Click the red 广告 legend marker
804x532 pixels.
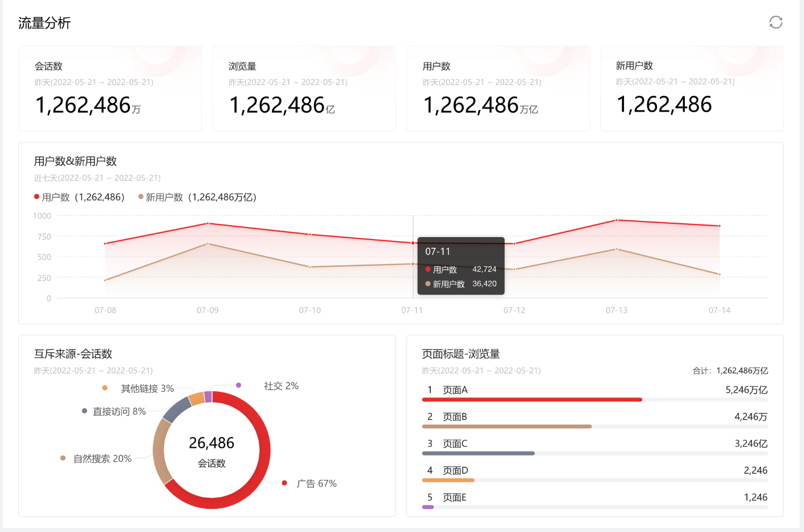[285, 483]
